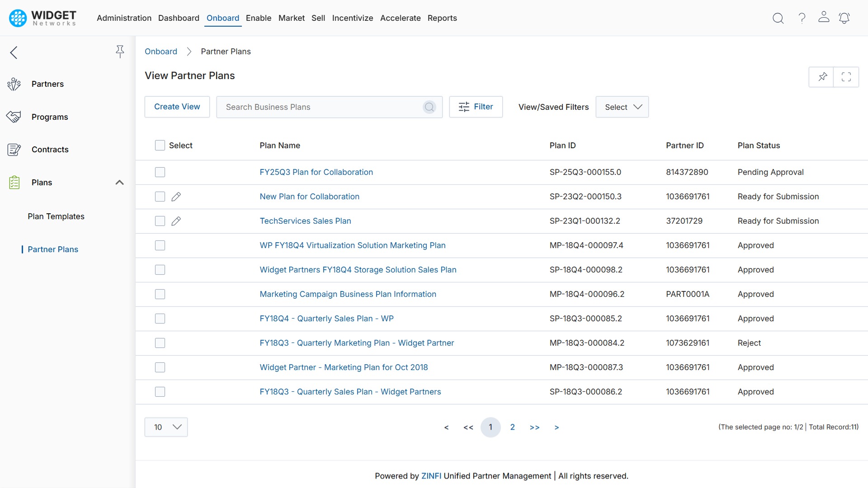Collapse the Plans section in the sidebar
868x488 pixels.
click(x=119, y=183)
